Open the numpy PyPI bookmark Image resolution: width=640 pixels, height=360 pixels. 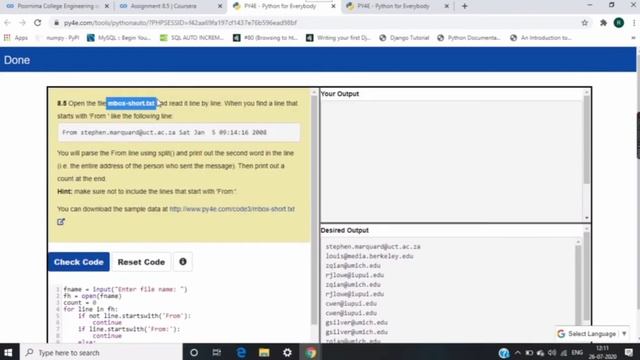[58, 38]
